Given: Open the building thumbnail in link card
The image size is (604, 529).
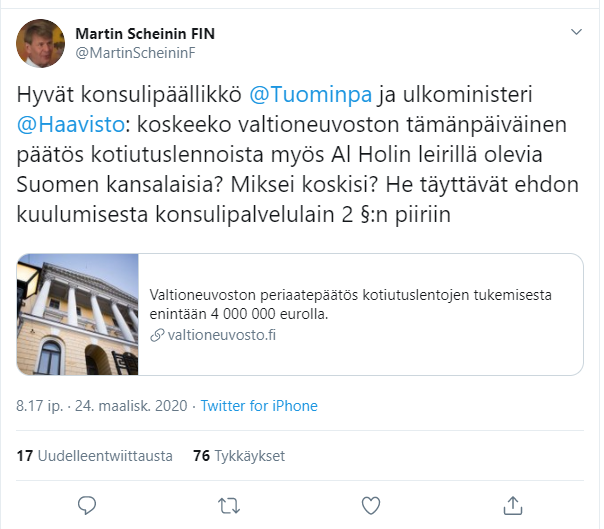Looking at the screenshot, I should tap(78, 314).
